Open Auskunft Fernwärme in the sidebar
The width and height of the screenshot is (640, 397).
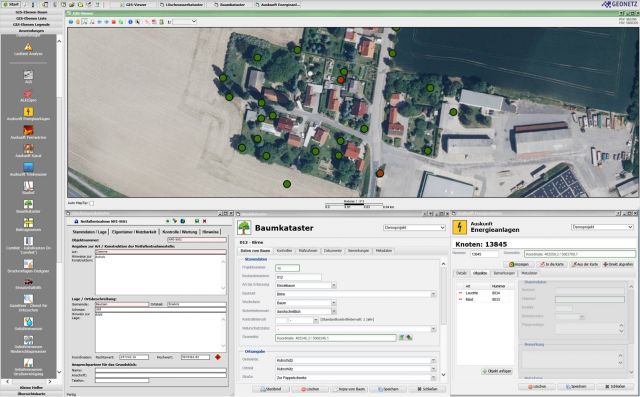[28, 133]
